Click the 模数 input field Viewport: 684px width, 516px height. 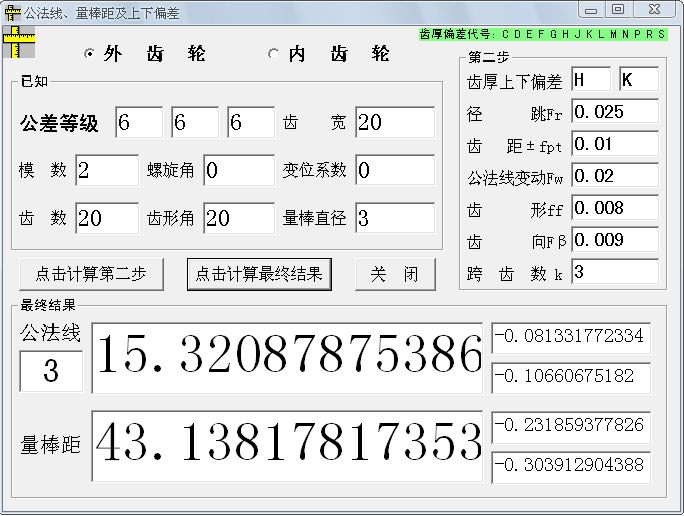(107, 170)
